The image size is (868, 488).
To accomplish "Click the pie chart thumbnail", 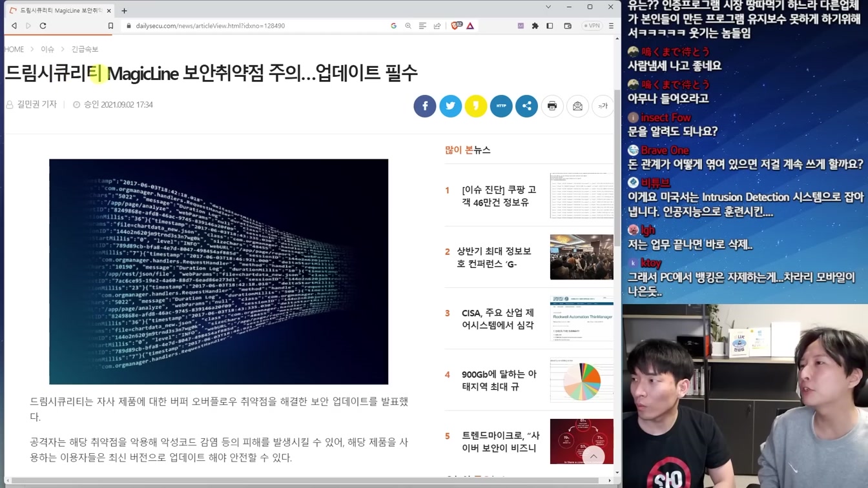I will click(x=581, y=380).
